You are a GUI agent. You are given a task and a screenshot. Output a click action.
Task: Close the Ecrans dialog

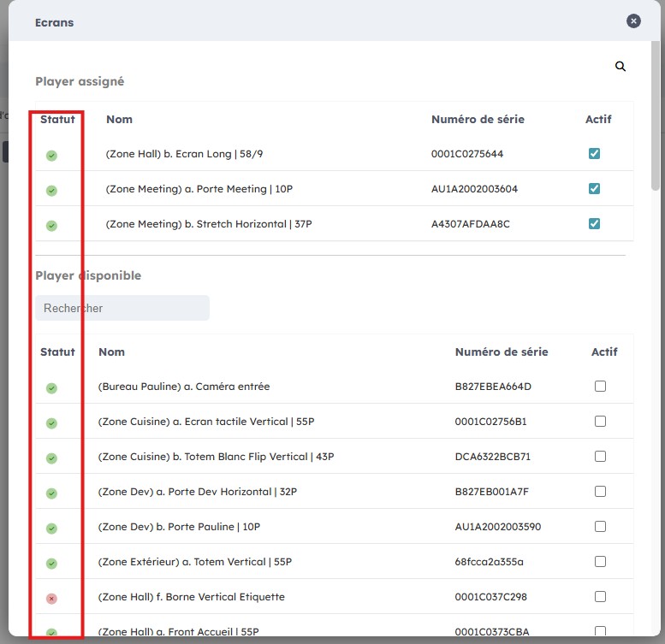[633, 21]
